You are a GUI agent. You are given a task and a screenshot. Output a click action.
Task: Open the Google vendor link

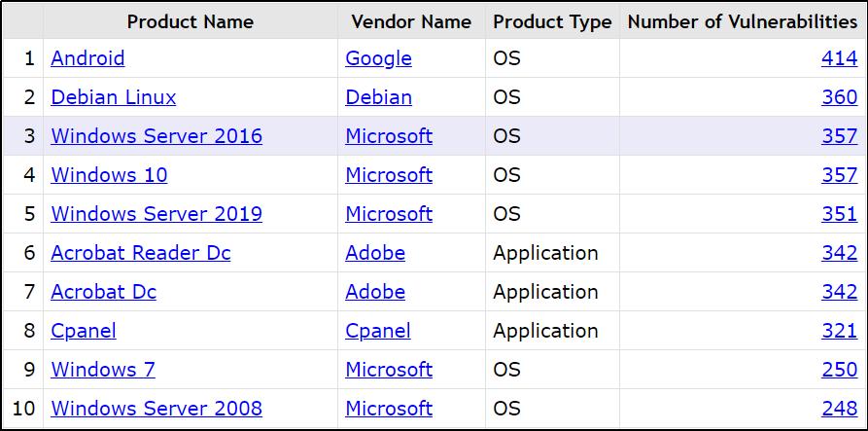[x=378, y=58]
